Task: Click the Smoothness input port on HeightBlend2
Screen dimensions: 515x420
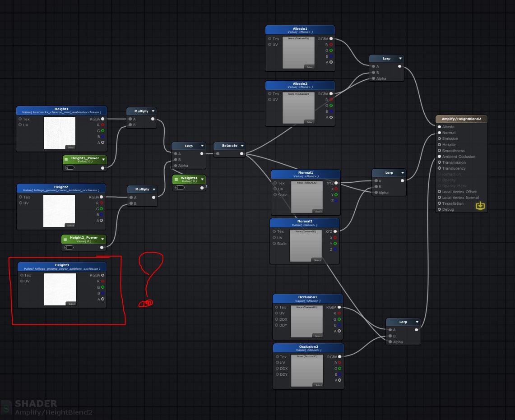Action: pyautogui.click(x=440, y=150)
